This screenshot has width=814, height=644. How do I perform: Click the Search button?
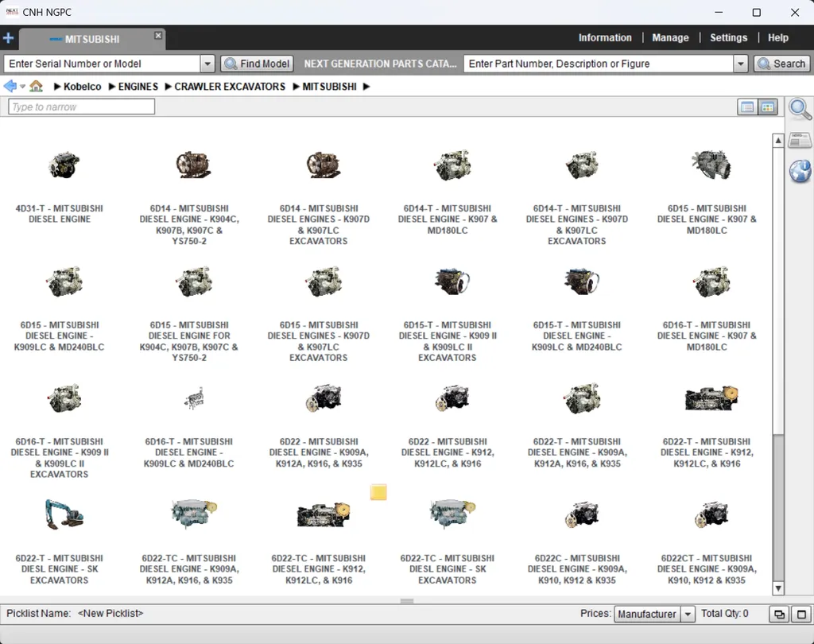(x=782, y=64)
